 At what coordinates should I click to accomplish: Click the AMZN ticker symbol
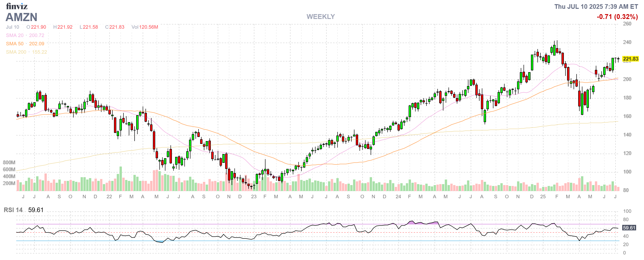coord(22,17)
